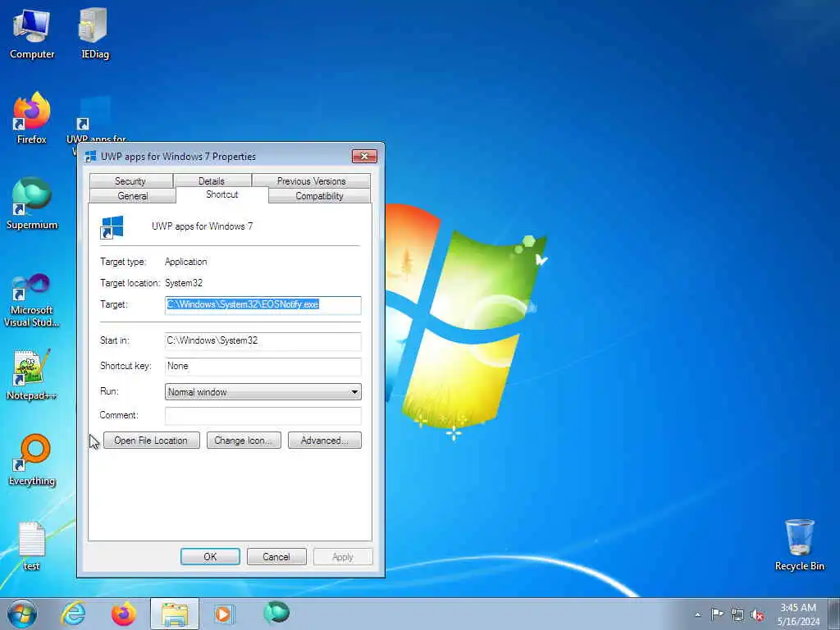Click into the Start in field
Screen dimensions: 840x630
(x=263, y=340)
